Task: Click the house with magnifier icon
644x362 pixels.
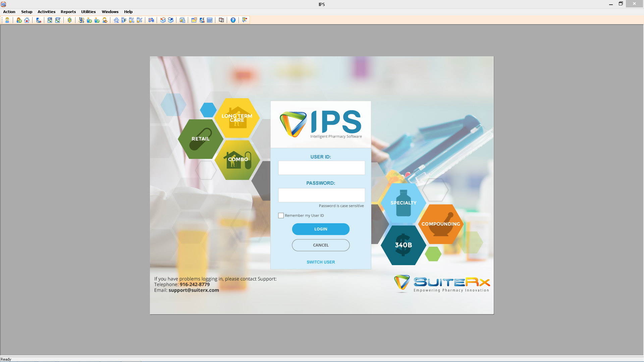Action: point(116,20)
